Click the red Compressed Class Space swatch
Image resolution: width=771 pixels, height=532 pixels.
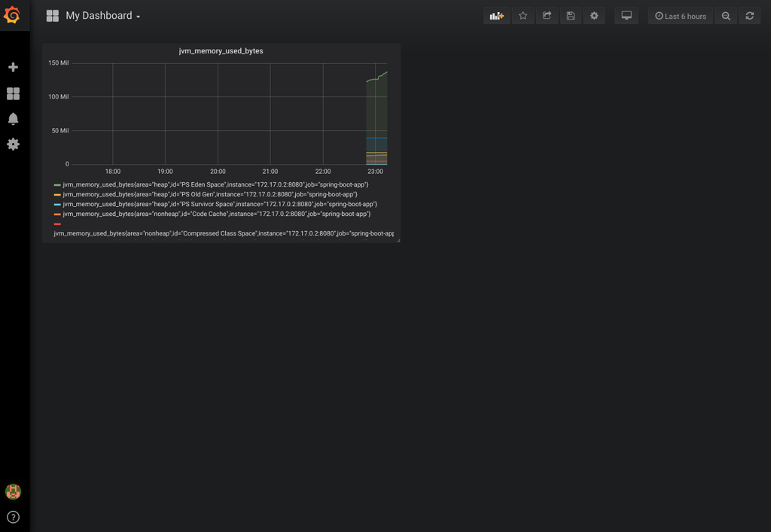(x=57, y=224)
